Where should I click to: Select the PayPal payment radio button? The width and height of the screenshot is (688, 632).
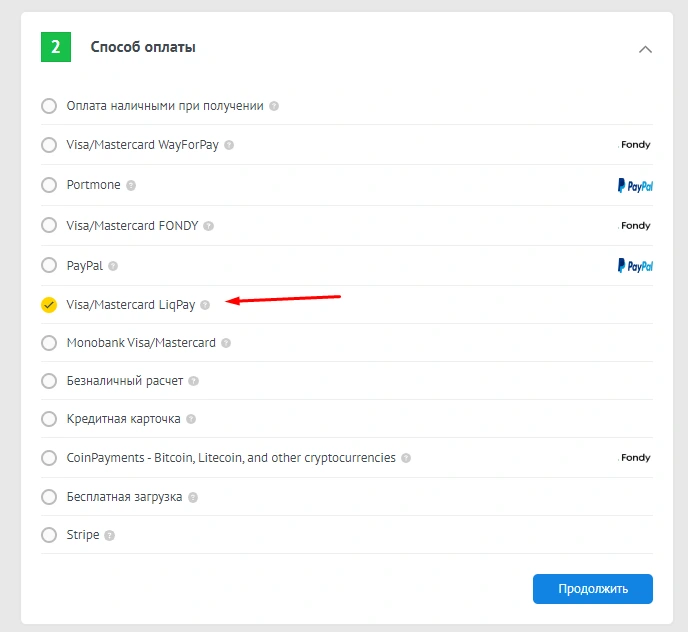(x=49, y=265)
